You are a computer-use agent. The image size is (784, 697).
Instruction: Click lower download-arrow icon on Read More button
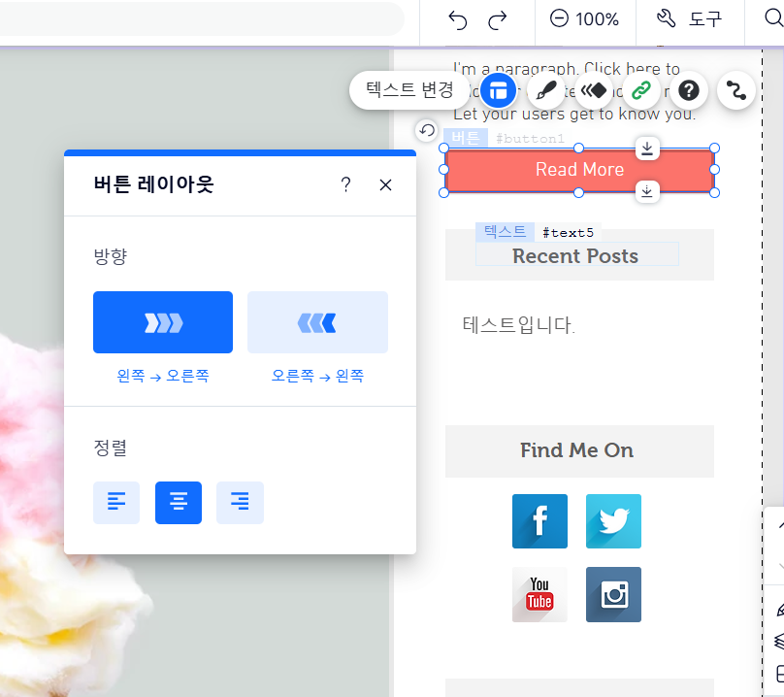pyautogui.click(x=647, y=191)
